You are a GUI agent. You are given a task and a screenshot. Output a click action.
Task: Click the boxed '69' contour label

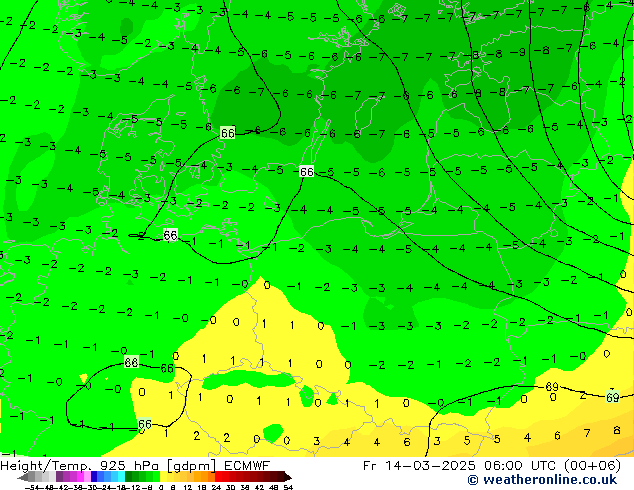pos(613,397)
